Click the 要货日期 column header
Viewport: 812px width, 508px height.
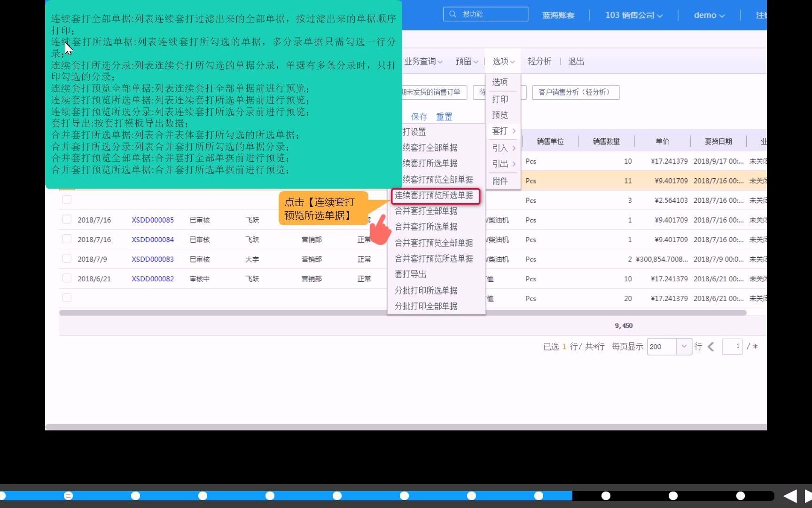[718, 142]
